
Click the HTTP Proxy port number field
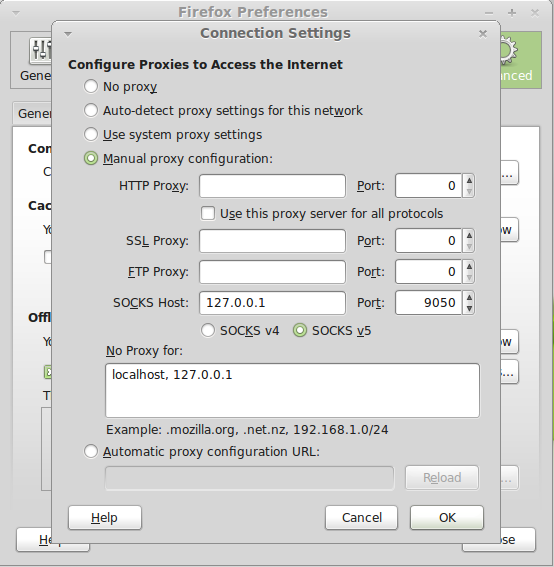click(428, 186)
